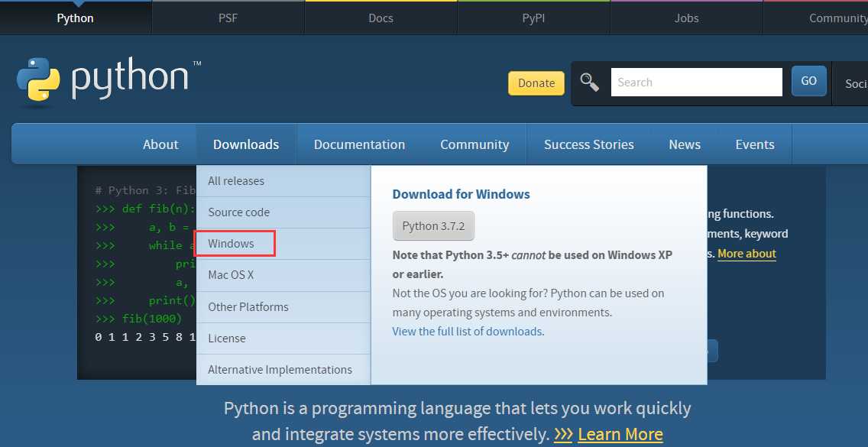Choose Windows in Downloads dropdown
This screenshot has width=868, height=447.
click(283, 244)
